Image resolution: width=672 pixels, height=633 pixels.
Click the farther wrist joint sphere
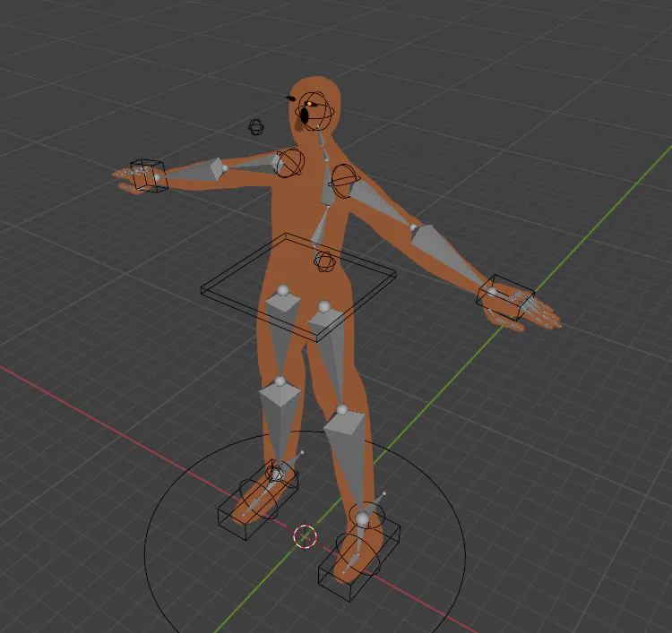[157, 178]
